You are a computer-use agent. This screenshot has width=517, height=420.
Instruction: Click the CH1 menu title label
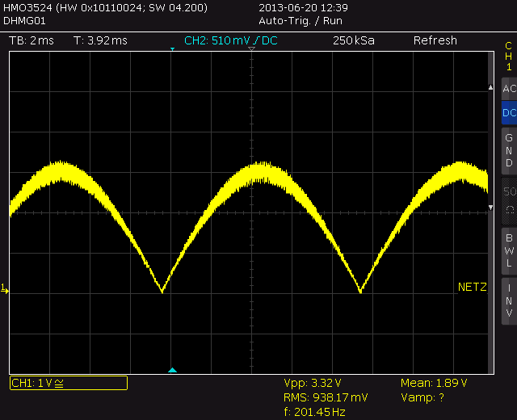coord(508,56)
